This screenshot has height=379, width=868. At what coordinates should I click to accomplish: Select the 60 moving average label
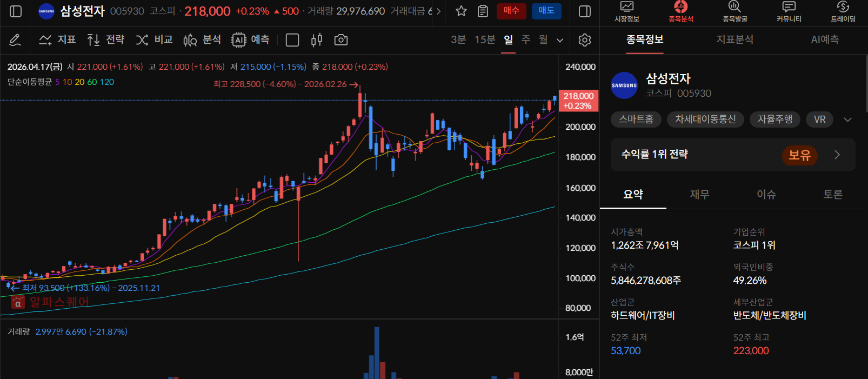[92, 82]
